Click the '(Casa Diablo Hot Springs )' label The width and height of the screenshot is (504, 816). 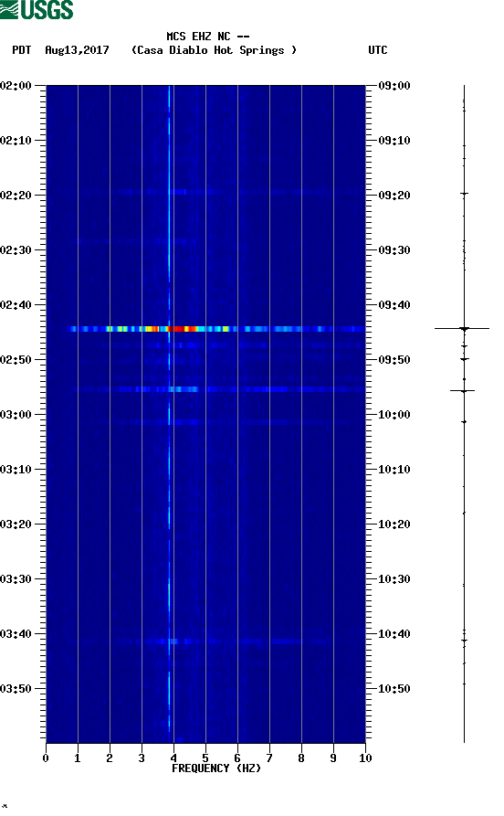pos(214,50)
